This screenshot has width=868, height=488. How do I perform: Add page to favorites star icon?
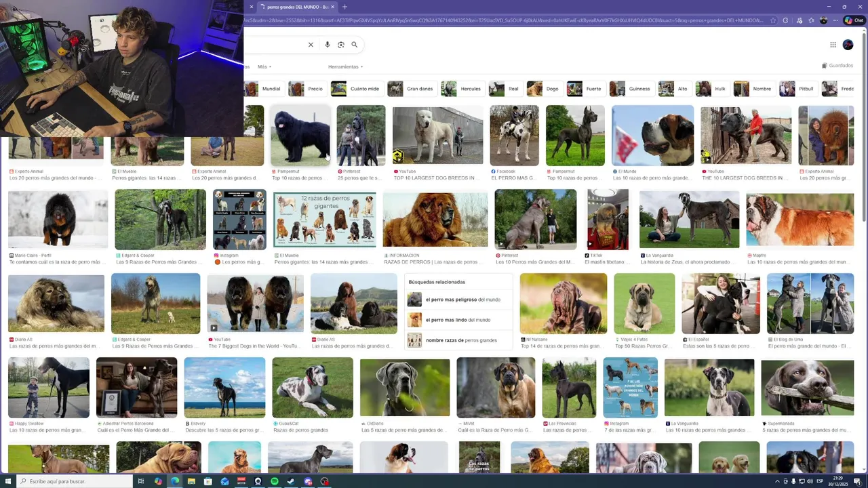773,20
